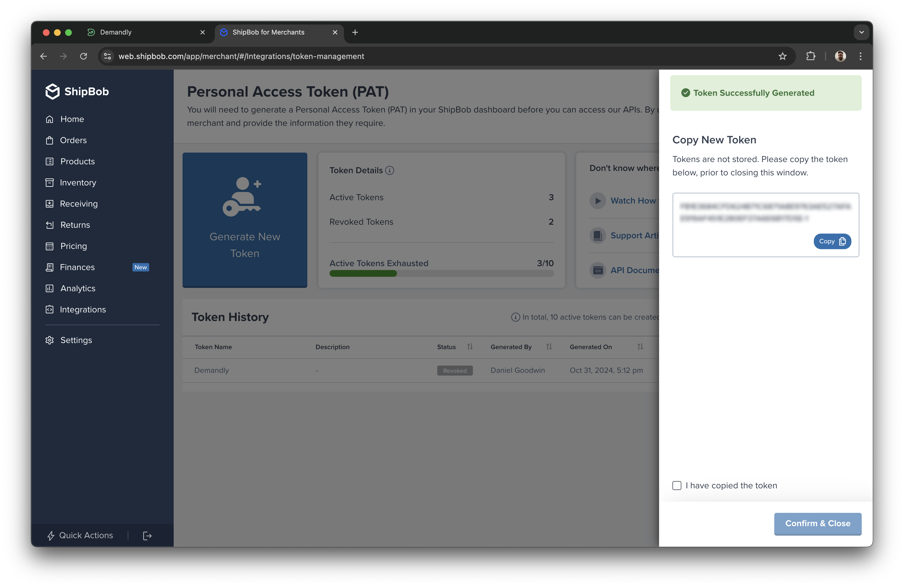Click the browser extensions puzzle icon
904x588 pixels.
810,56
